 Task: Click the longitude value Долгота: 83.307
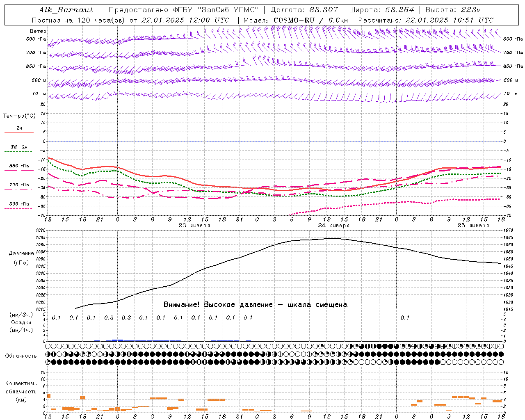click(304, 10)
